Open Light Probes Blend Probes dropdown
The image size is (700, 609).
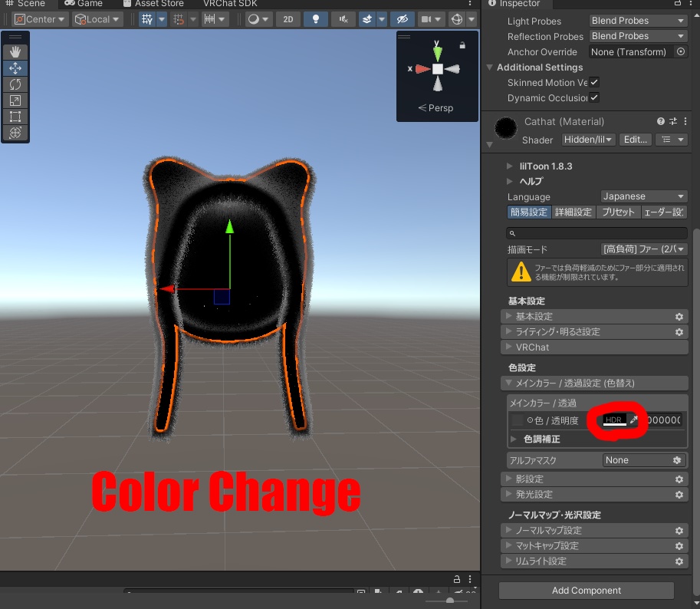[637, 21]
